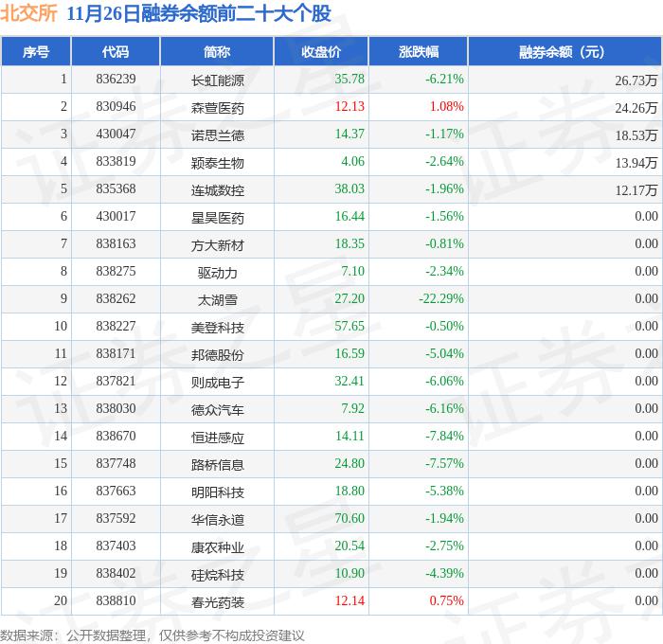Select stock code 837748
The height and width of the screenshot is (644, 663).
click(116, 463)
